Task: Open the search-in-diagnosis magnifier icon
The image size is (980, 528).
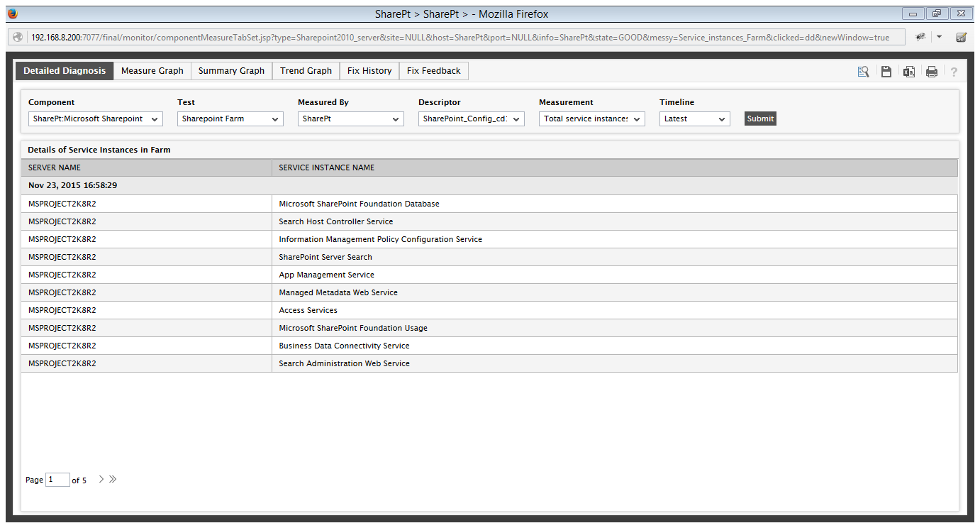Action: 863,71
